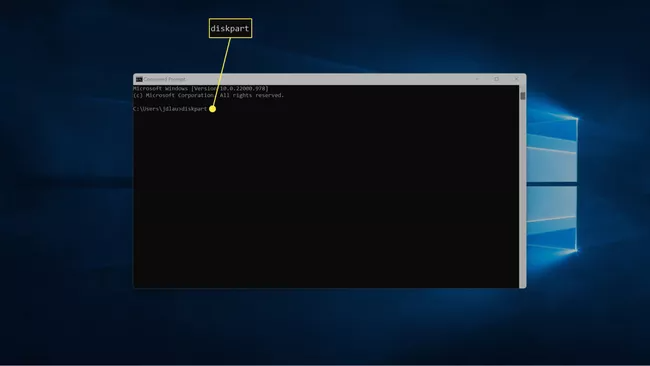This screenshot has height=366, width=650.
Task: Click the Microsoft Windows version line
Action: (201, 89)
